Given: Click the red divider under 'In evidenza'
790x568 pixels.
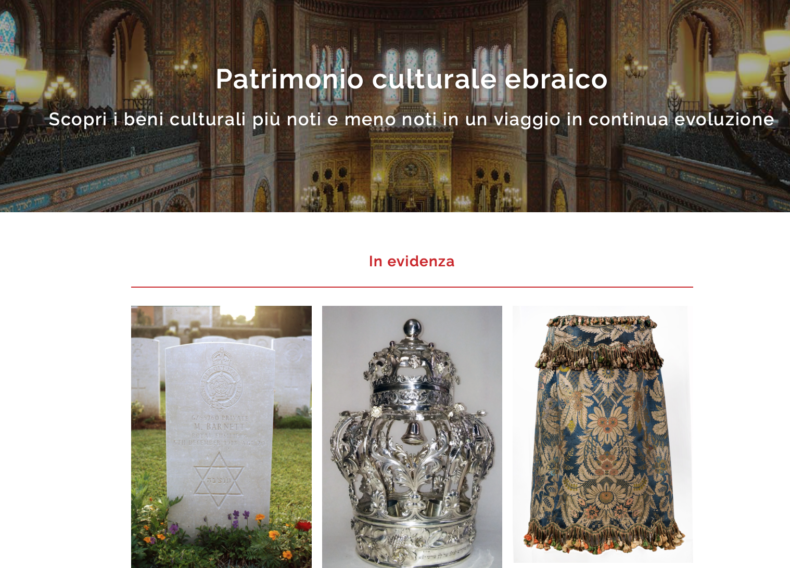Looking at the screenshot, I should point(412,287).
